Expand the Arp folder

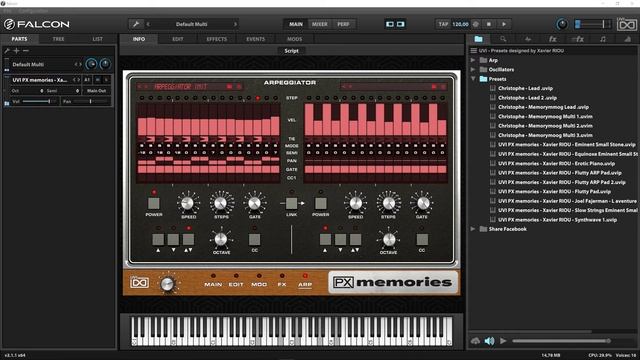click(x=473, y=60)
